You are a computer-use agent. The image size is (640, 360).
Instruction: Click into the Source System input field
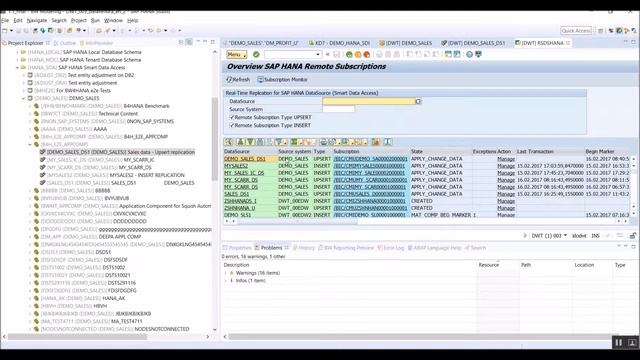pos(338,109)
